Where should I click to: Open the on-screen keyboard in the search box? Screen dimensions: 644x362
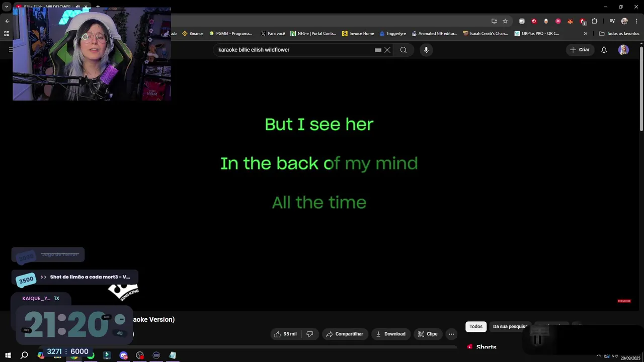pos(378,50)
